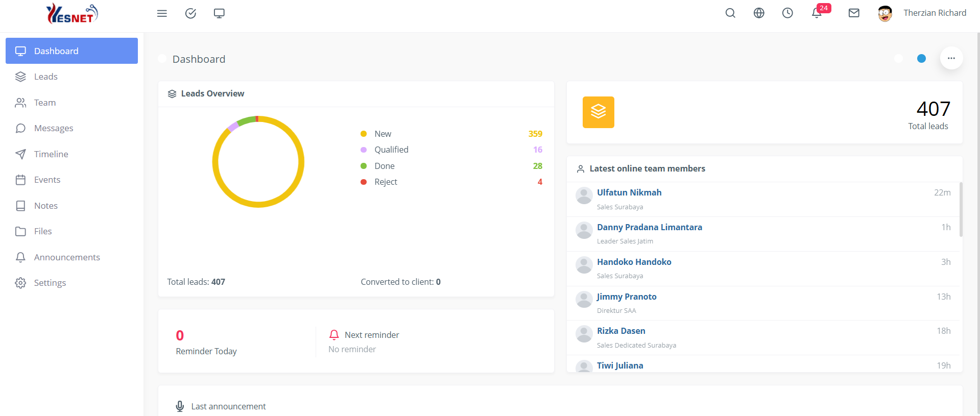Viewport: 980px width, 416px height.
Task: Click the monitor icon in top bar
Action: [219, 13]
